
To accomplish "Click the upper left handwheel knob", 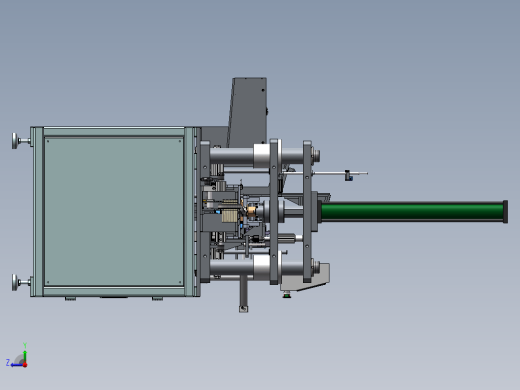I will [x=15, y=141].
